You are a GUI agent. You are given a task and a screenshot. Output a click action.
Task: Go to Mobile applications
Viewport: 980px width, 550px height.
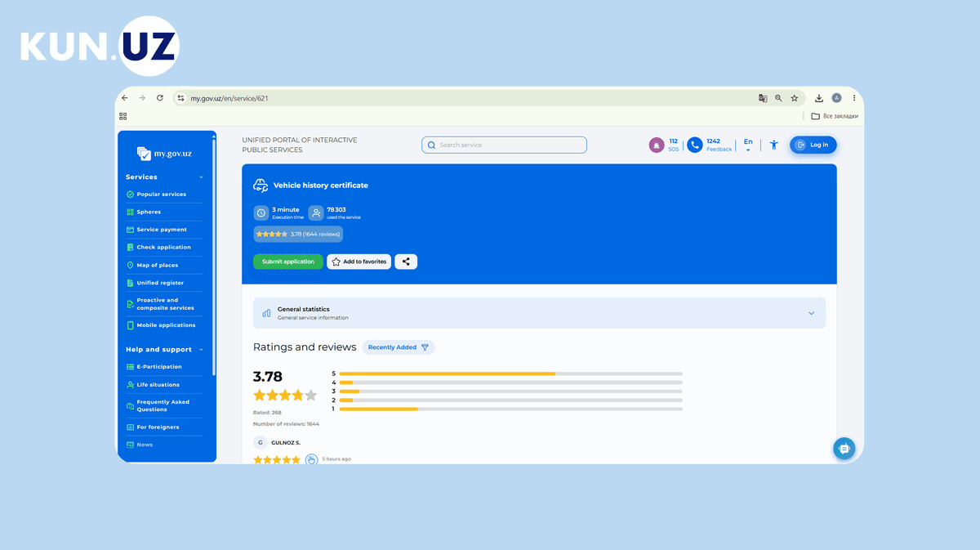pos(164,325)
